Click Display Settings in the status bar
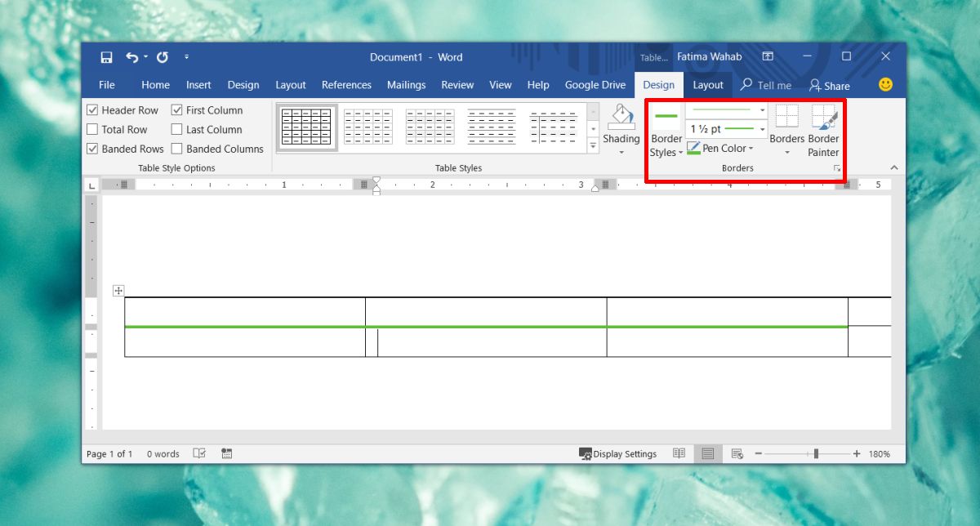980x526 pixels. coord(618,453)
